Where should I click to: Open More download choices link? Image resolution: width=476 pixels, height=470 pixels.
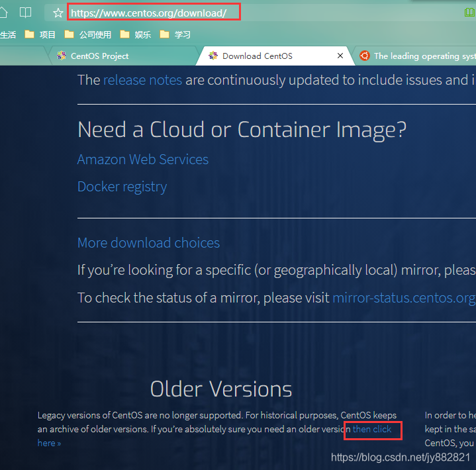pyautogui.click(x=148, y=242)
